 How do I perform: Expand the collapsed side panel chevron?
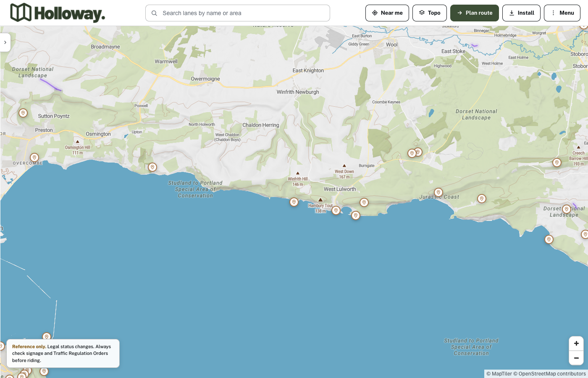(5, 42)
